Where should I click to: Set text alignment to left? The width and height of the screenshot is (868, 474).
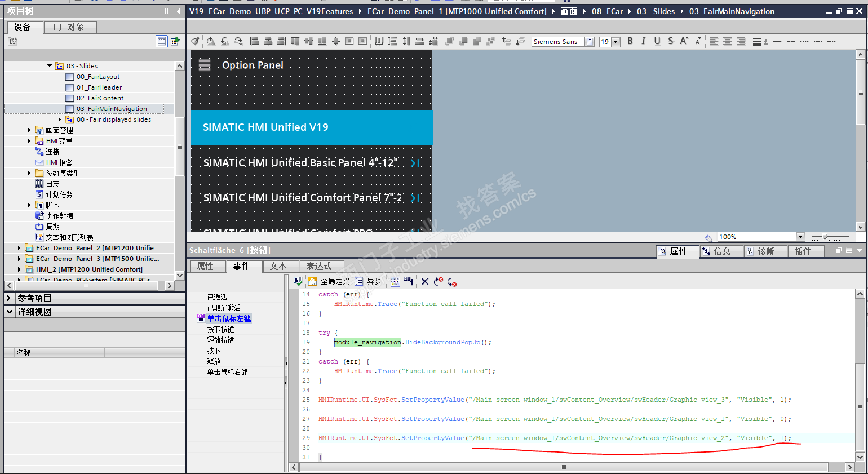[x=714, y=41]
